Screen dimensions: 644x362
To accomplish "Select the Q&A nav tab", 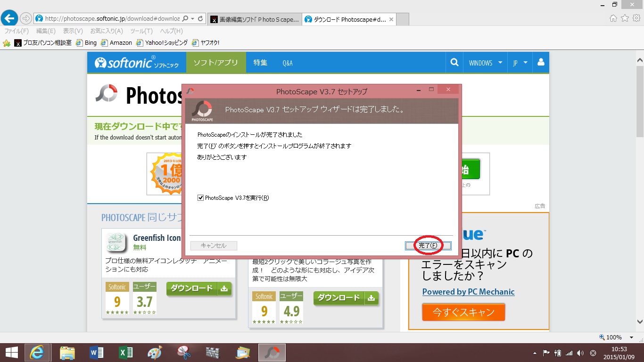I will click(x=288, y=63).
